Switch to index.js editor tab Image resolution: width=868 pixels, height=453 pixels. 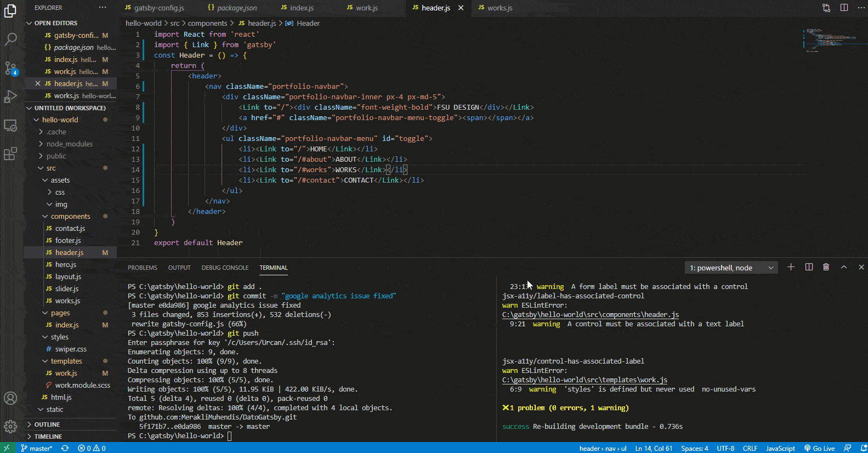click(302, 8)
